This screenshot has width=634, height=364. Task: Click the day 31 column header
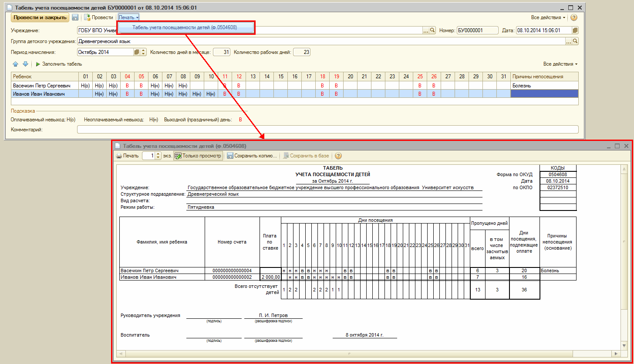(503, 77)
